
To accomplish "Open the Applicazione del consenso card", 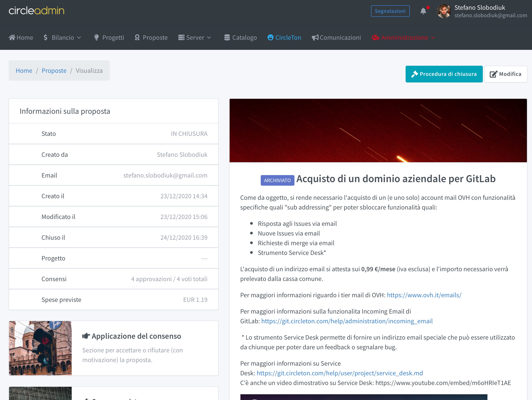I will coord(136,336).
